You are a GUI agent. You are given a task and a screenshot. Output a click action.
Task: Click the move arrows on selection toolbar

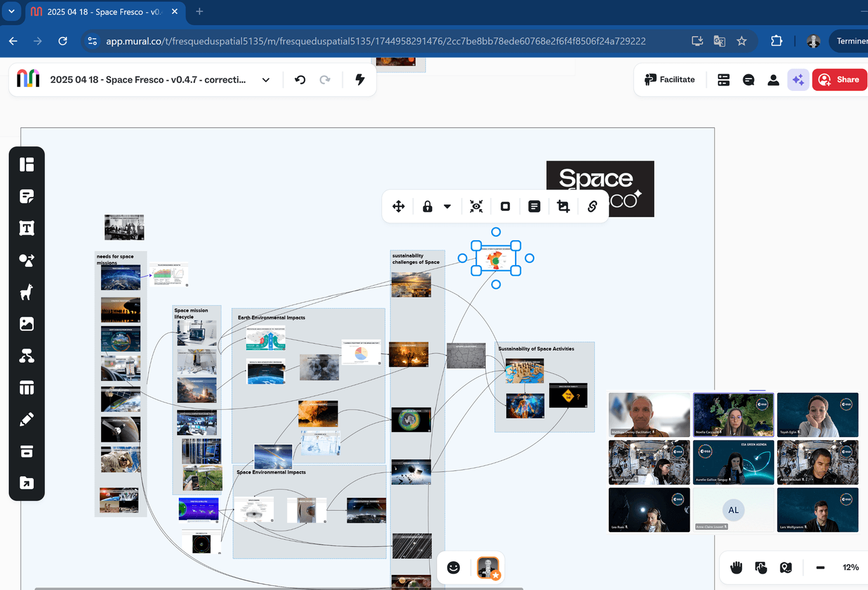(399, 206)
